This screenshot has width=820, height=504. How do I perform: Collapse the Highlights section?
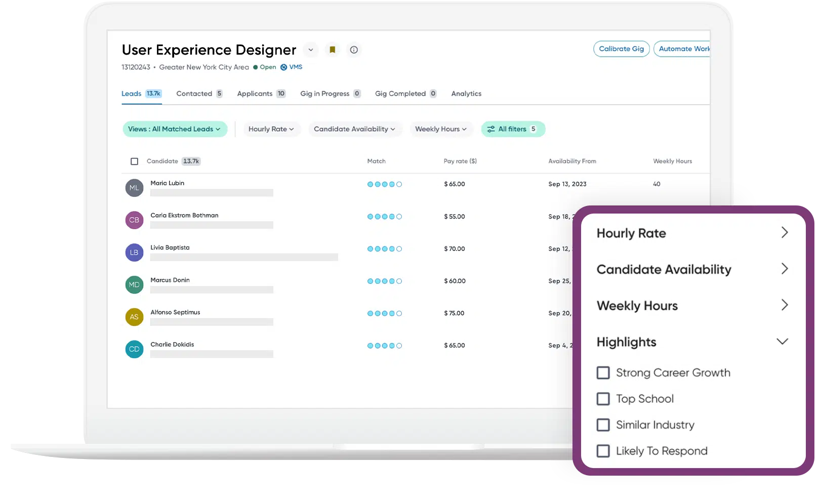(783, 342)
